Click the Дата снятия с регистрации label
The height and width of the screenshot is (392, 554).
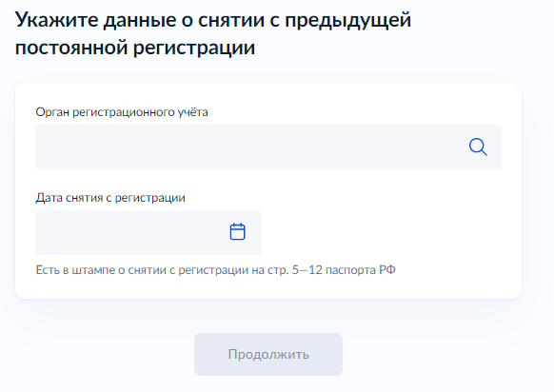coord(110,198)
